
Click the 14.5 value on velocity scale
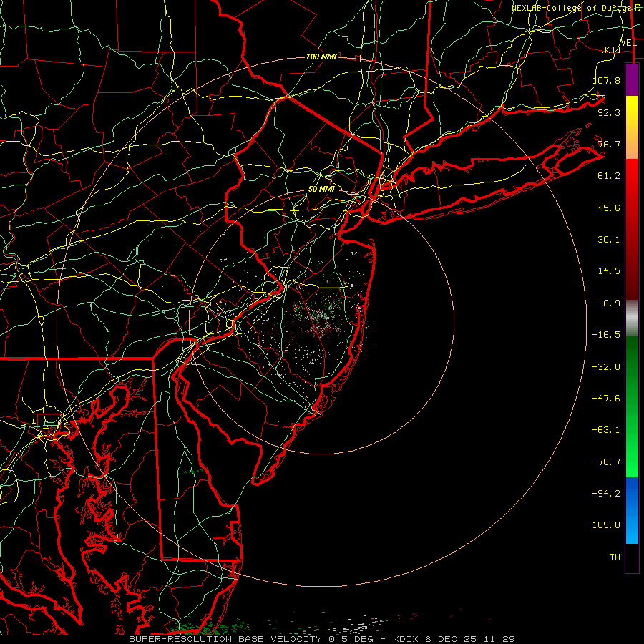(x=609, y=271)
